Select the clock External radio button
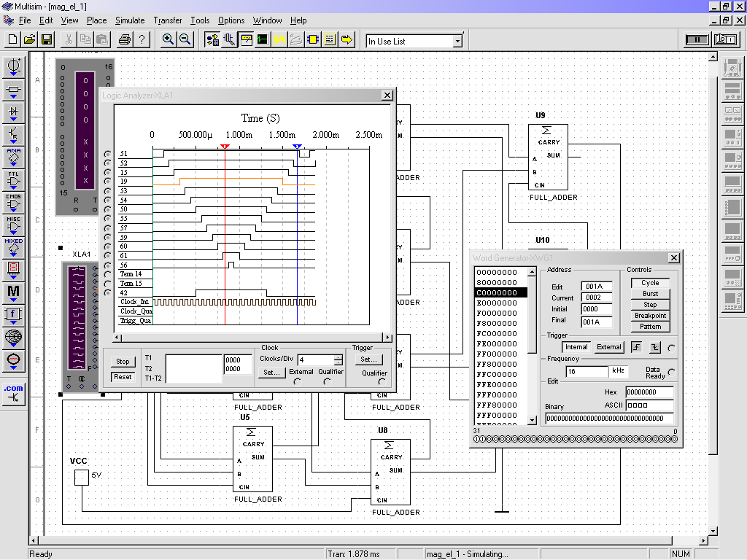The height and width of the screenshot is (560, 747). [298, 382]
